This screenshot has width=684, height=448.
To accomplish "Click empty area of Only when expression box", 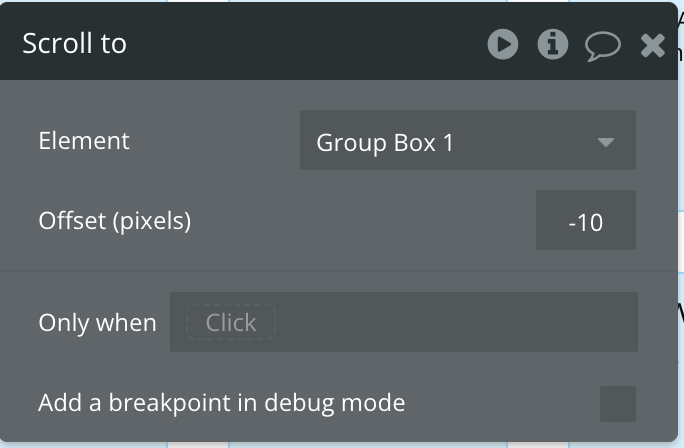I will pyautogui.click(x=450, y=323).
